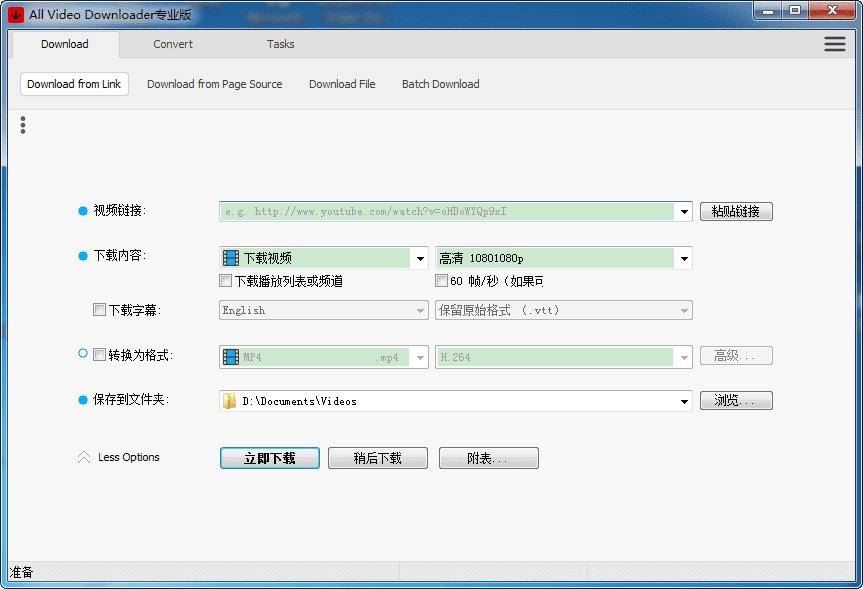Switch to the Download tab

pyautogui.click(x=64, y=44)
